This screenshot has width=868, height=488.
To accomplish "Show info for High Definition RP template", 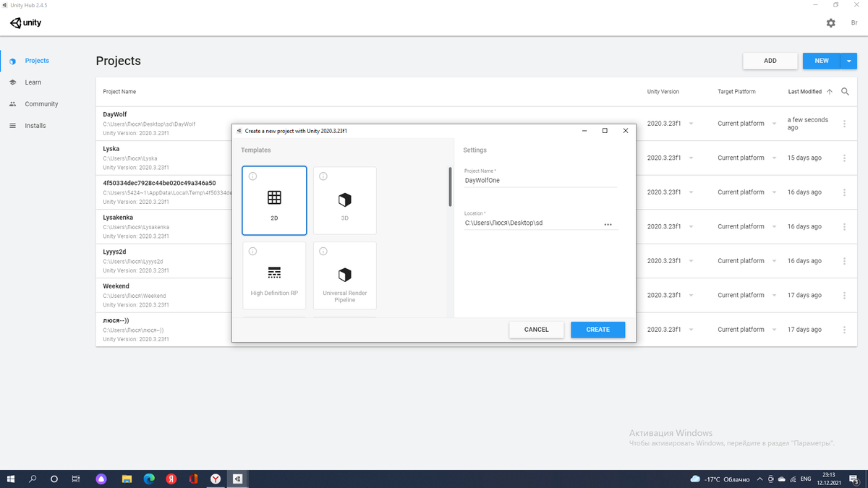I will click(252, 252).
